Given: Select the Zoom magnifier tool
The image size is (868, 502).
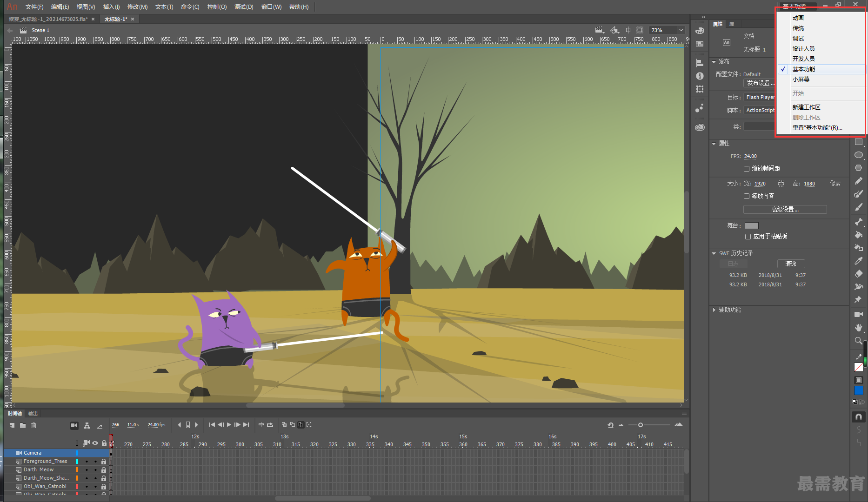Looking at the screenshot, I should [859, 341].
